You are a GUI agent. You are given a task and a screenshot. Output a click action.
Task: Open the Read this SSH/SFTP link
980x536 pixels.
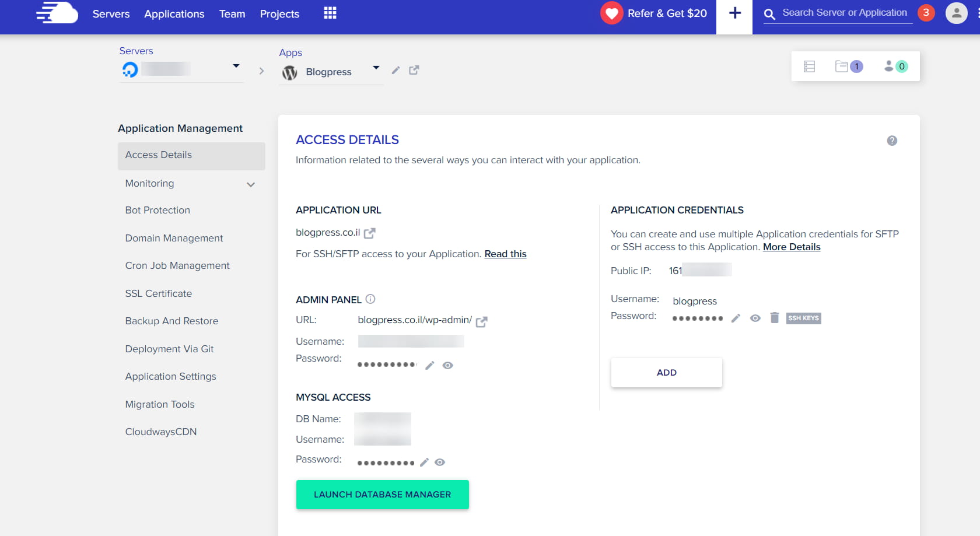click(505, 254)
